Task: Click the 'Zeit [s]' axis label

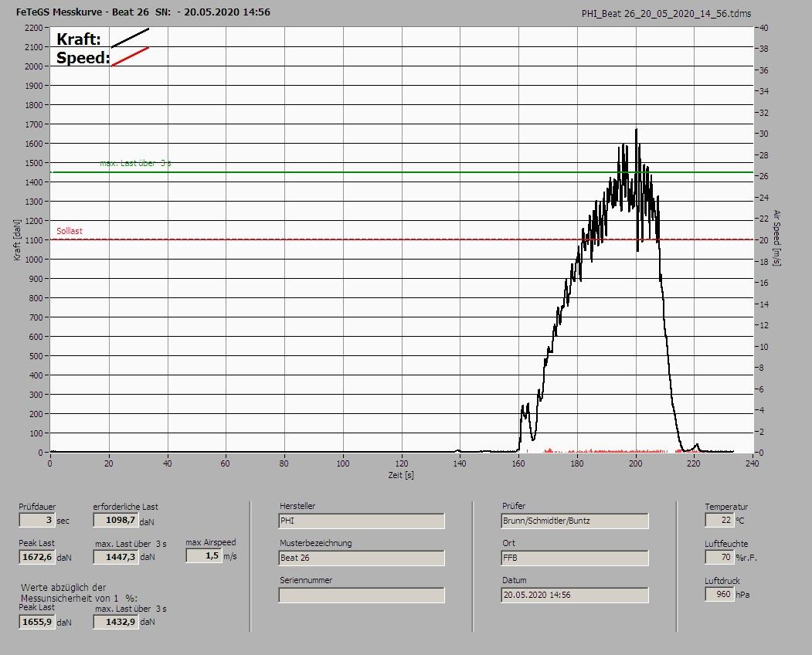Action: pos(401,475)
